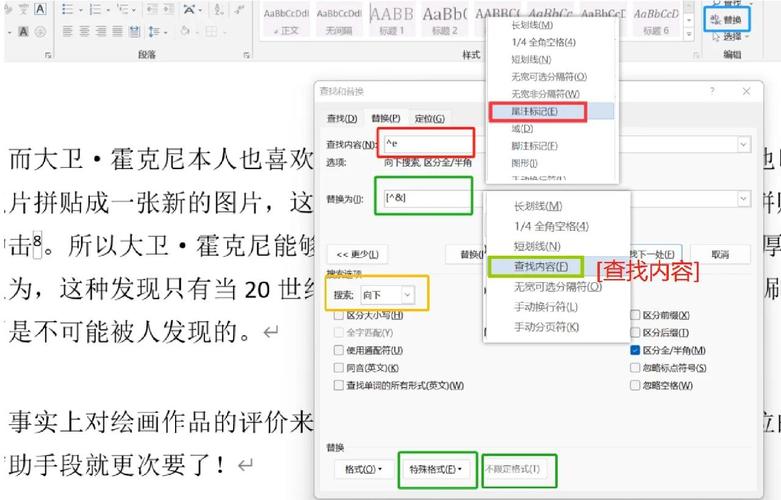Toggle show paragraph marks icon
The width and height of the screenshot is (781, 500).
[x=240, y=10]
